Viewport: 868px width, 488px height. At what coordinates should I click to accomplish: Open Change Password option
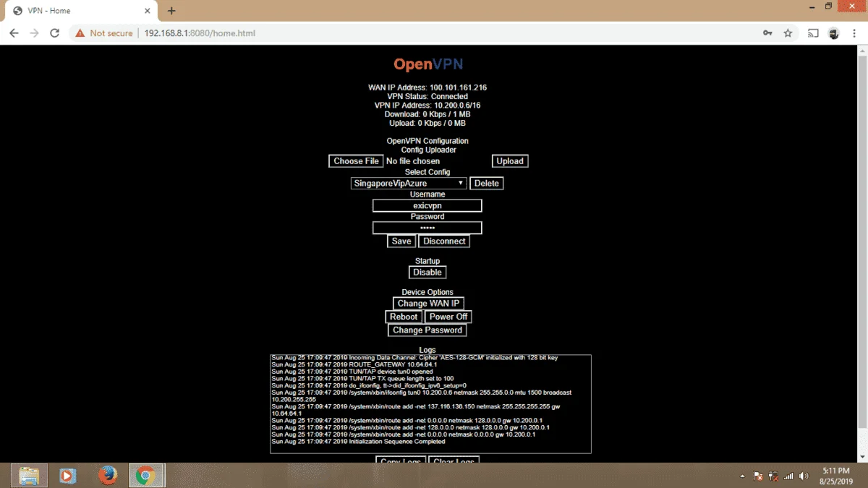(427, 330)
